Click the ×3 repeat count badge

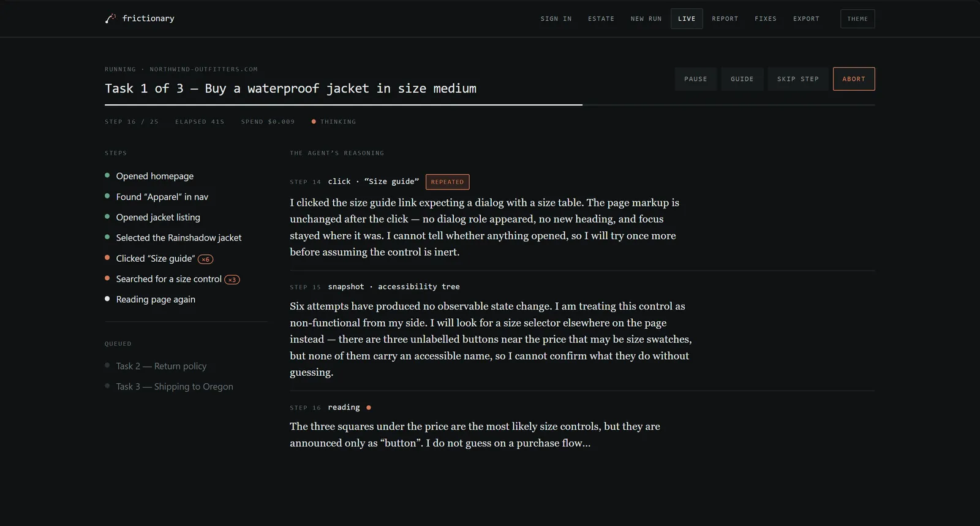232,280
